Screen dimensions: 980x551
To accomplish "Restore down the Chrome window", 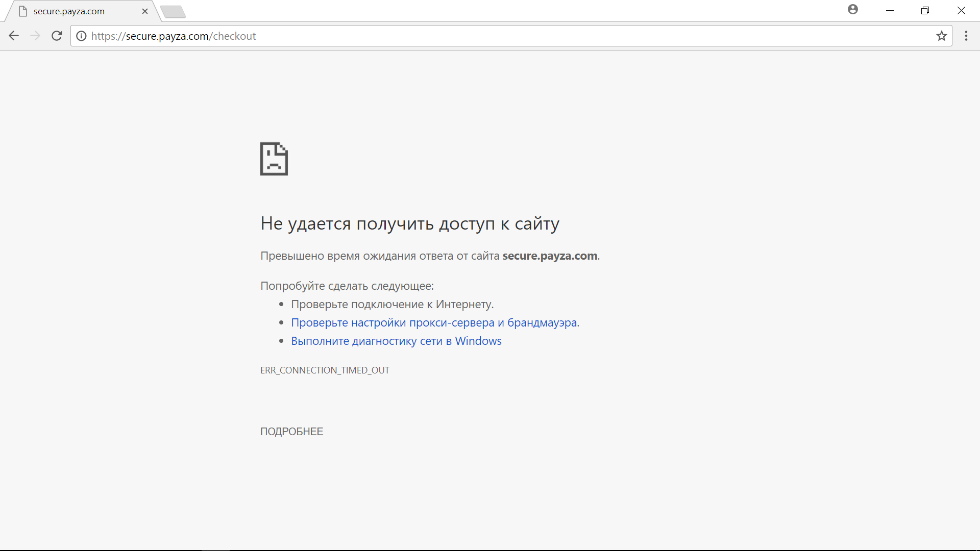I will 925,11.
